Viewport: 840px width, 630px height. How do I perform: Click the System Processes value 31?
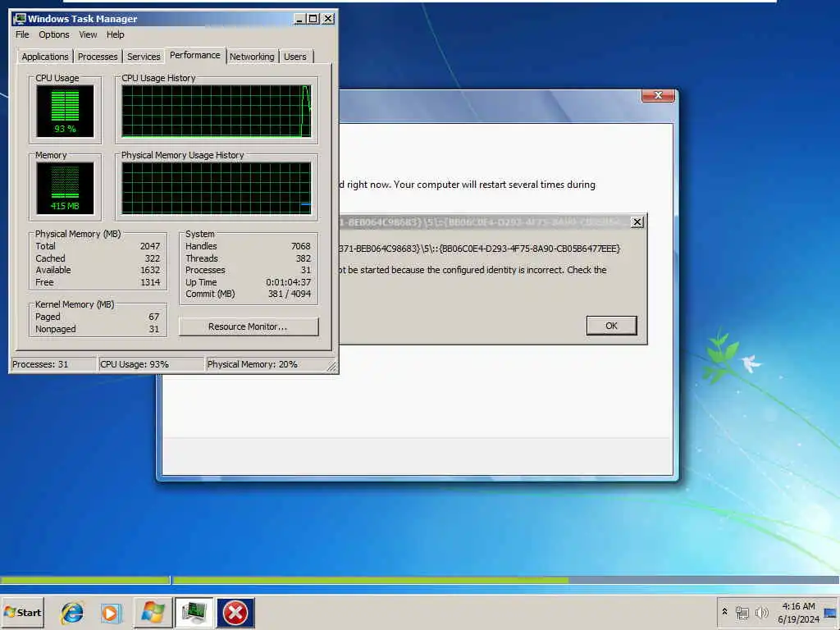coord(305,270)
